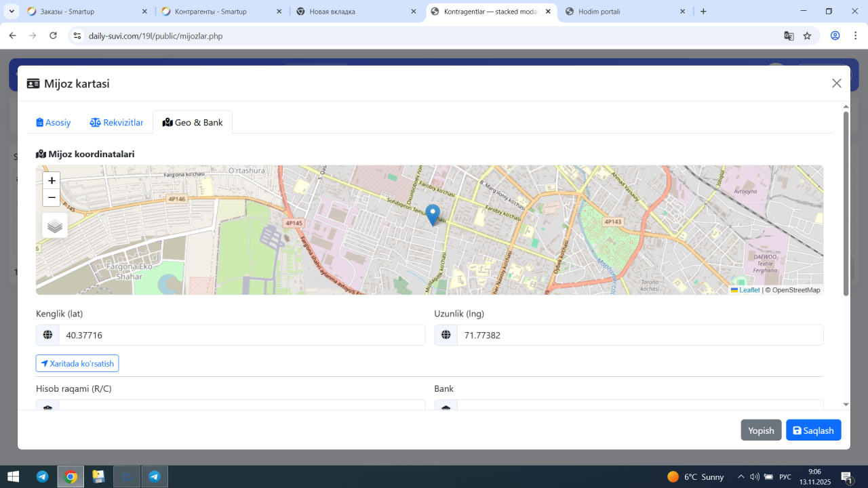Viewport: 868px width, 488px height.
Task: Save with the Saqlash button
Action: coord(813,430)
